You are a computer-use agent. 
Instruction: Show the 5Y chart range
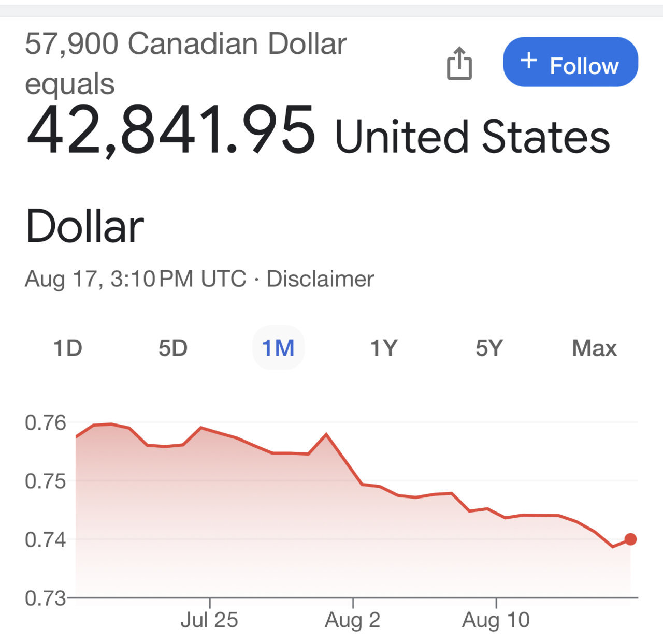[x=489, y=348]
